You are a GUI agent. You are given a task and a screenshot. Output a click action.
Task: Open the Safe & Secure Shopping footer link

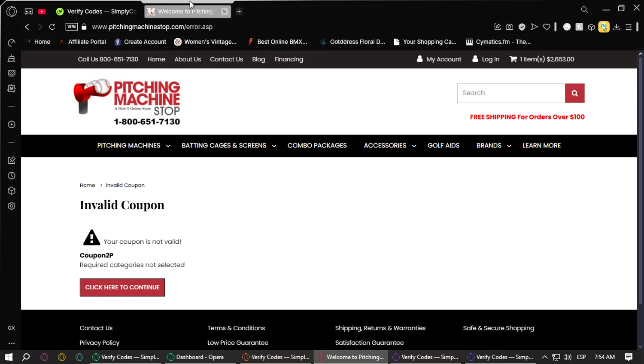pos(498,328)
